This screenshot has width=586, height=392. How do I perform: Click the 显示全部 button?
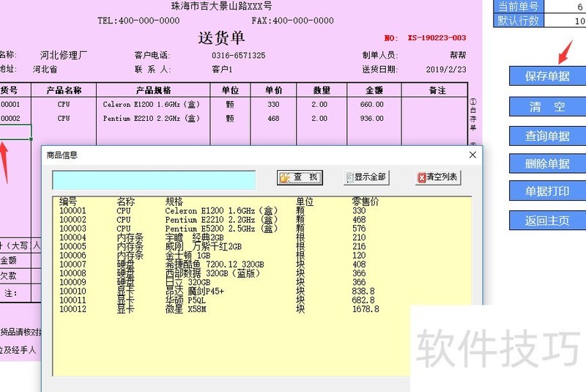[366, 177]
